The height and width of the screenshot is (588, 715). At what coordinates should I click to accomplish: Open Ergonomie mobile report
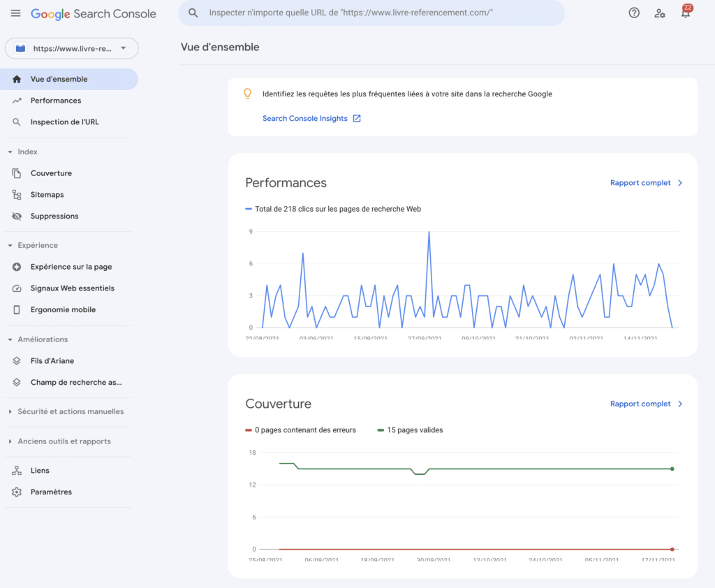click(69, 310)
